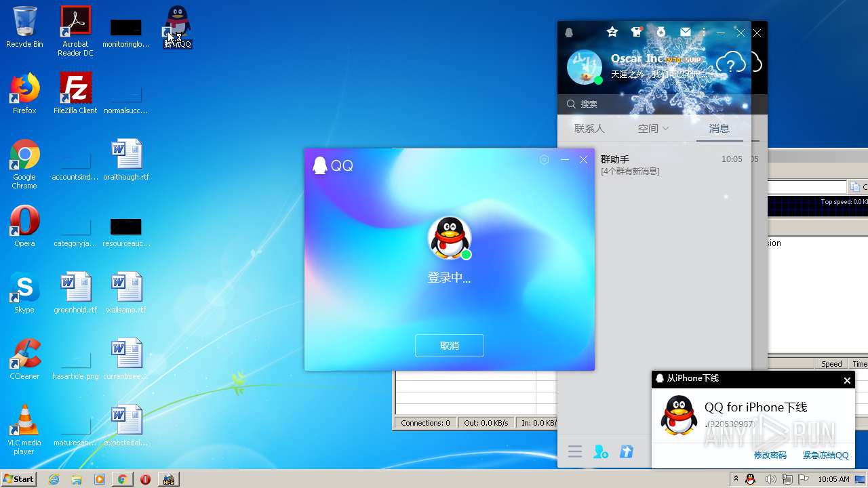This screenshot has height=488, width=868.
Task: Open Google Chrome desktop shortcut
Action: click(x=24, y=164)
